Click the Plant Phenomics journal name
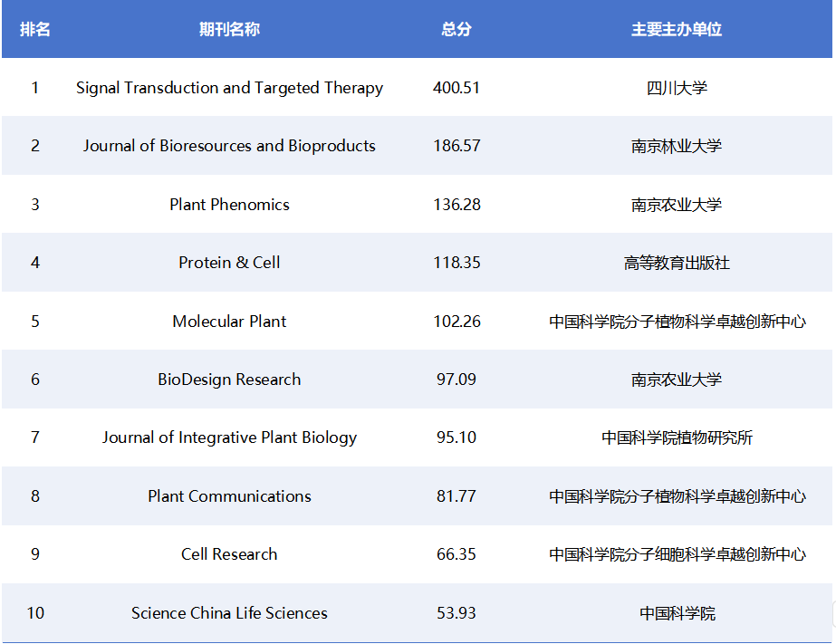 click(x=229, y=205)
